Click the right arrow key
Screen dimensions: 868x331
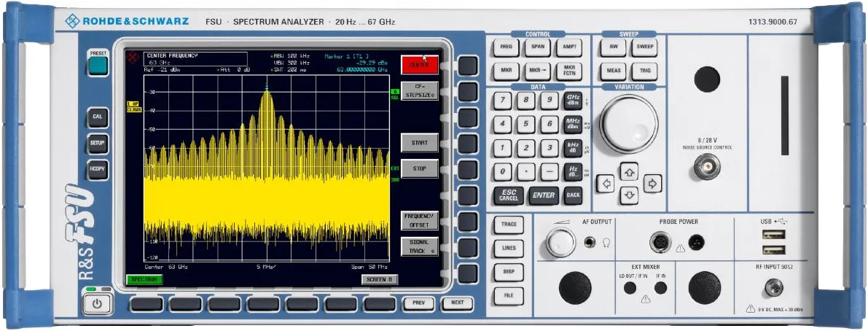(653, 183)
